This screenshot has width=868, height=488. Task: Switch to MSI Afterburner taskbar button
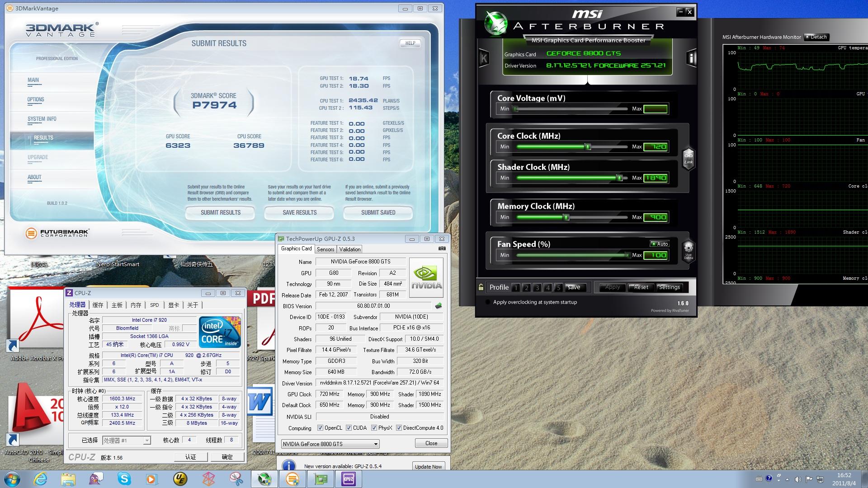264,479
